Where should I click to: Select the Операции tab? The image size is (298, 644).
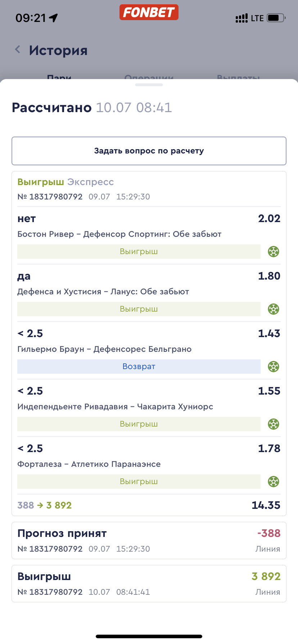(x=149, y=77)
